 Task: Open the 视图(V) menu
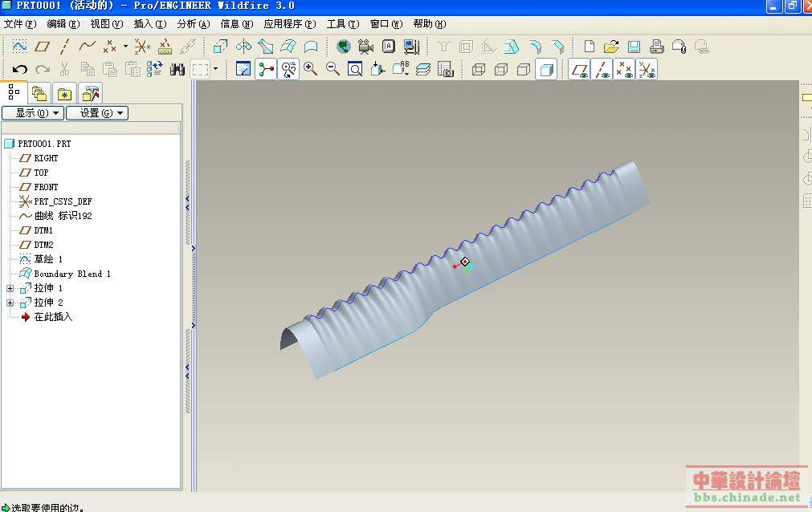(107, 24)
